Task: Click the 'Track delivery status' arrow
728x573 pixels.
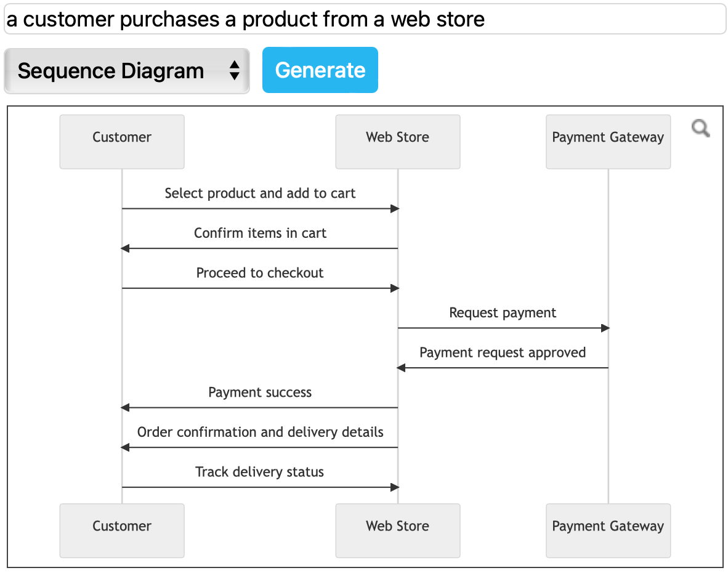Action: (x=259, y=487)
